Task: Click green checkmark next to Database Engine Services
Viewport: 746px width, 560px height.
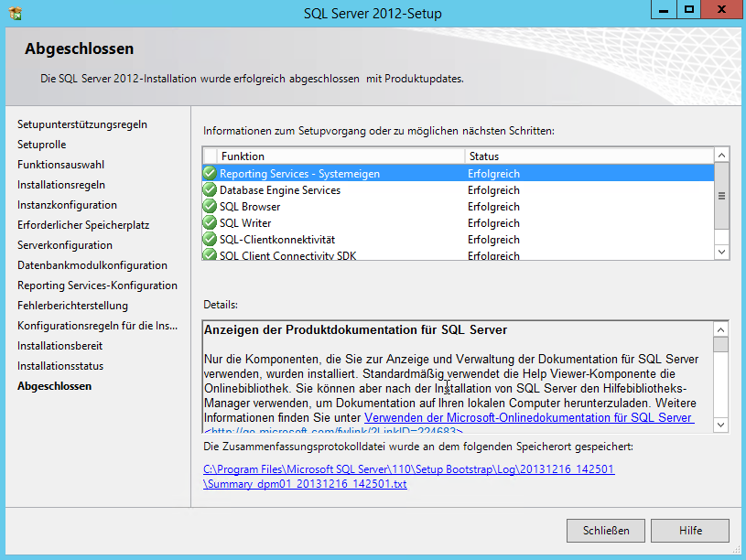Action: pos(210,190)
